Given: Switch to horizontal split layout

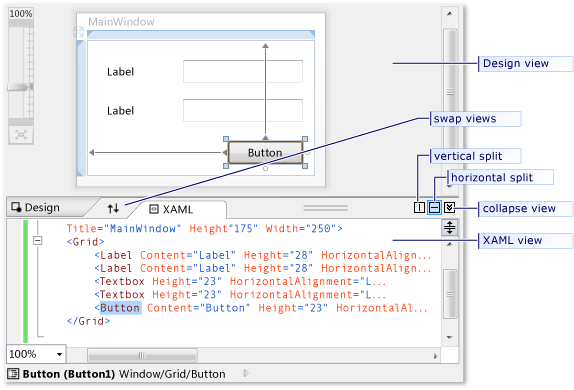Looking at the screenshot, I should click(434, 208).
